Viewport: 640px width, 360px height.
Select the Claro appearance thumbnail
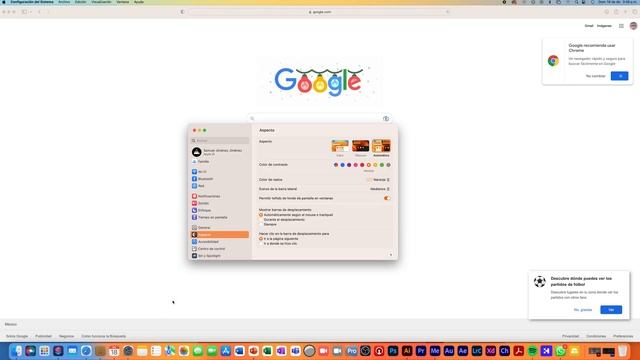pyautogui.click(x=340, y=146)
